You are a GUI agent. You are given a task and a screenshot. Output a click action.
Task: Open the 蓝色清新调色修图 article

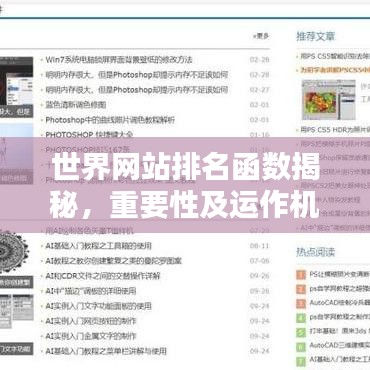point(76,105)
